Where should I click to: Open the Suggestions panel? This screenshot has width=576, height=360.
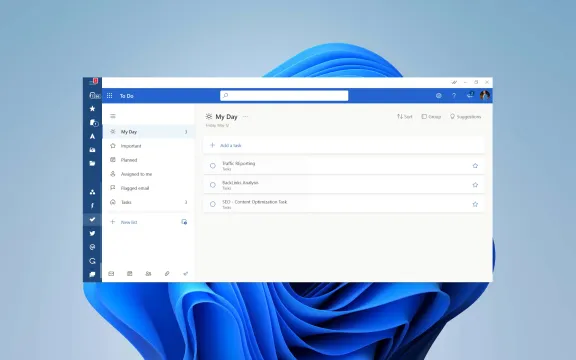(465, 117)
